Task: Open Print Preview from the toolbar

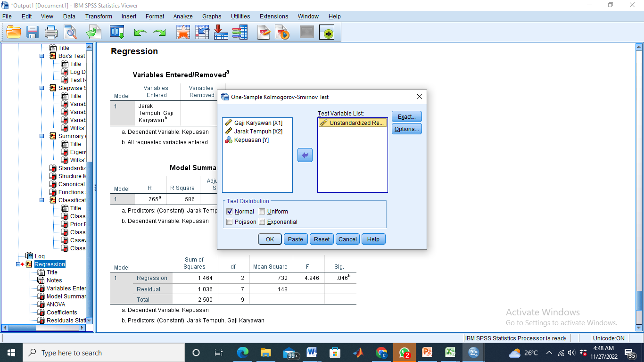Action: tap(70, 33)
